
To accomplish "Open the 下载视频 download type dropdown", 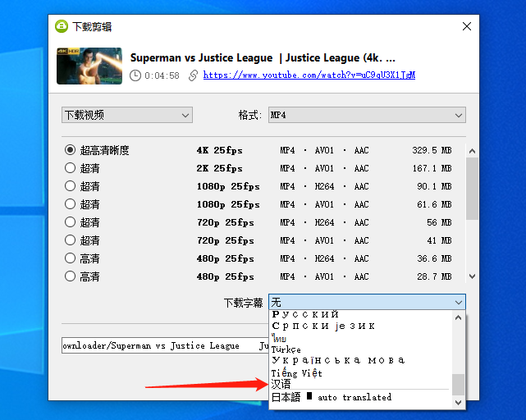I will 127,115.
